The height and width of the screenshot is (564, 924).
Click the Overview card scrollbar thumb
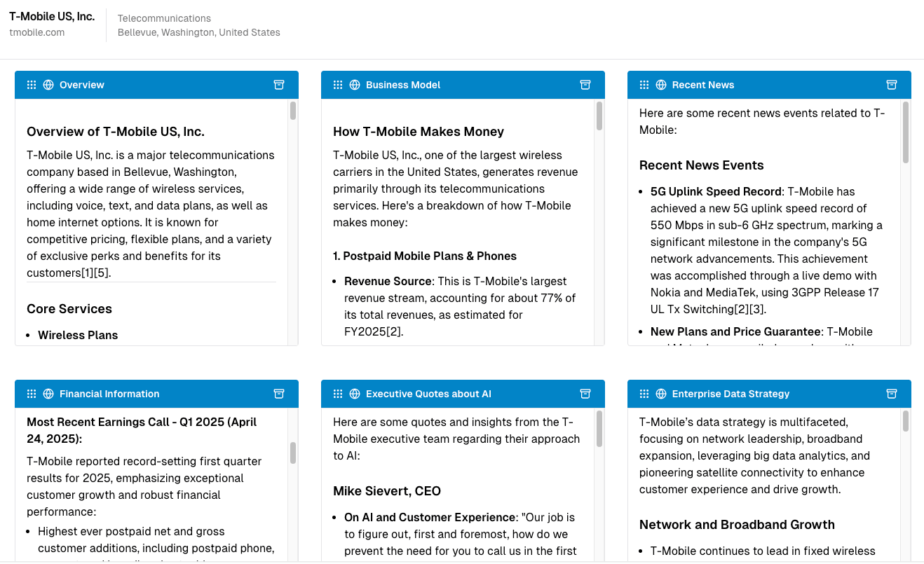click(293, 111)
